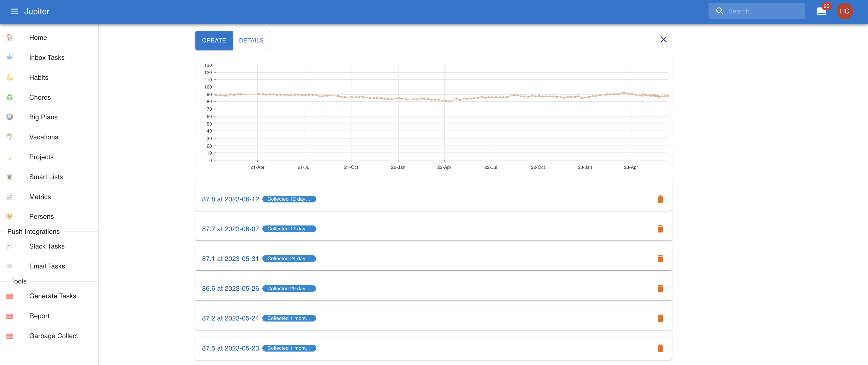
Task: Click the Big Plans globe icon
Action: pyautogui.click(x=10, y=117)
